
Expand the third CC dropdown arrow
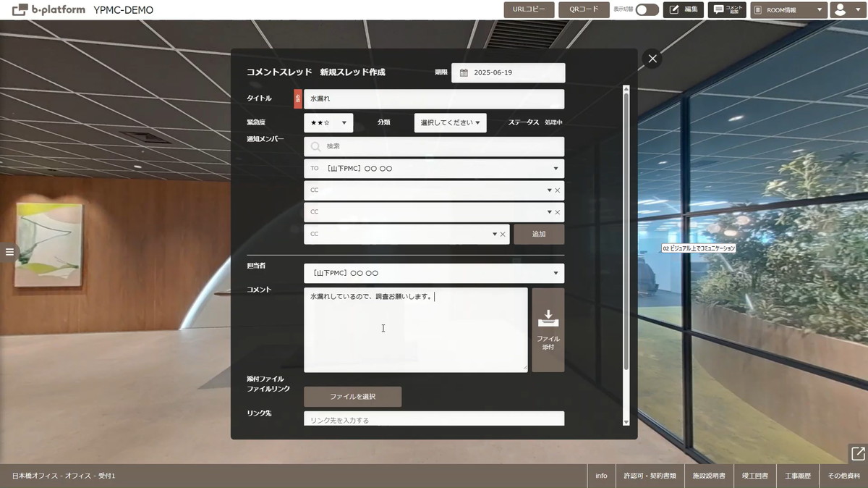495,234
